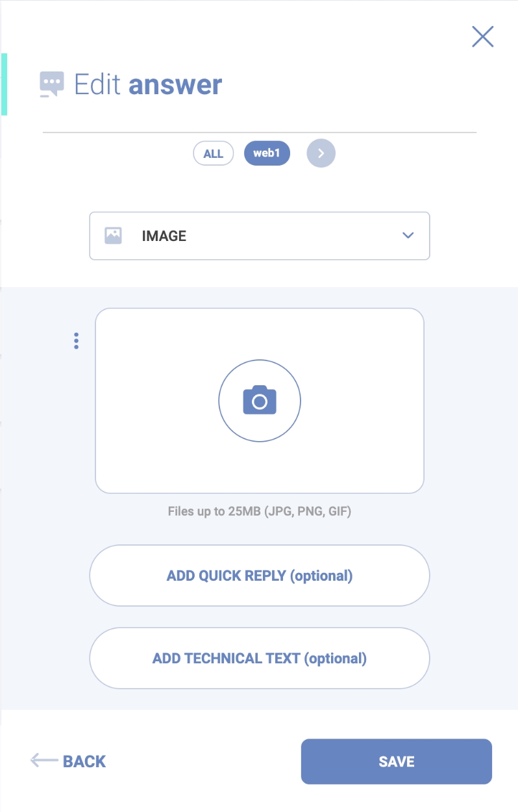Select the ALL channel tab

tap(213, 154)
